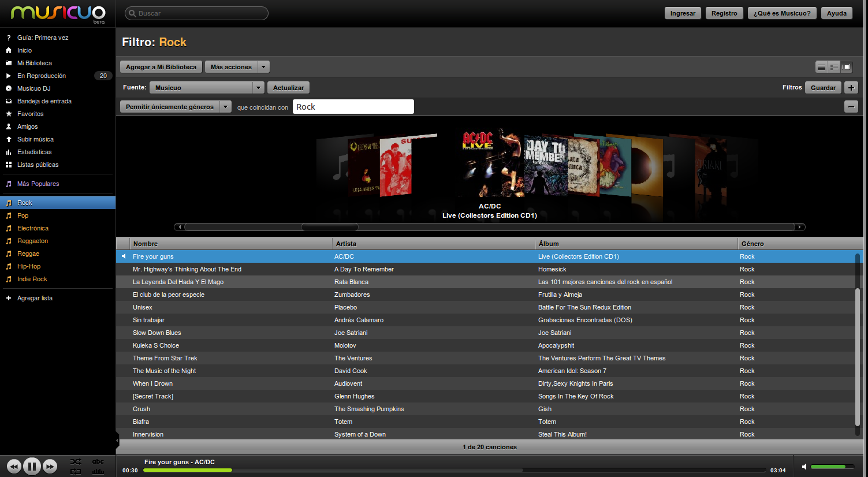Toggle the abc lyrics button
The width and height of the screenshot is (868, 477).
tap(98, 461)
